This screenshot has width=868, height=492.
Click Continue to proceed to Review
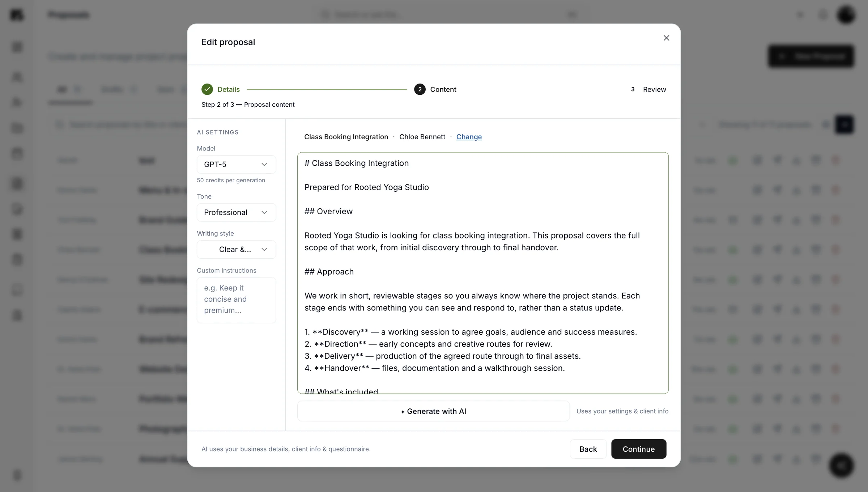coord(639,449)
